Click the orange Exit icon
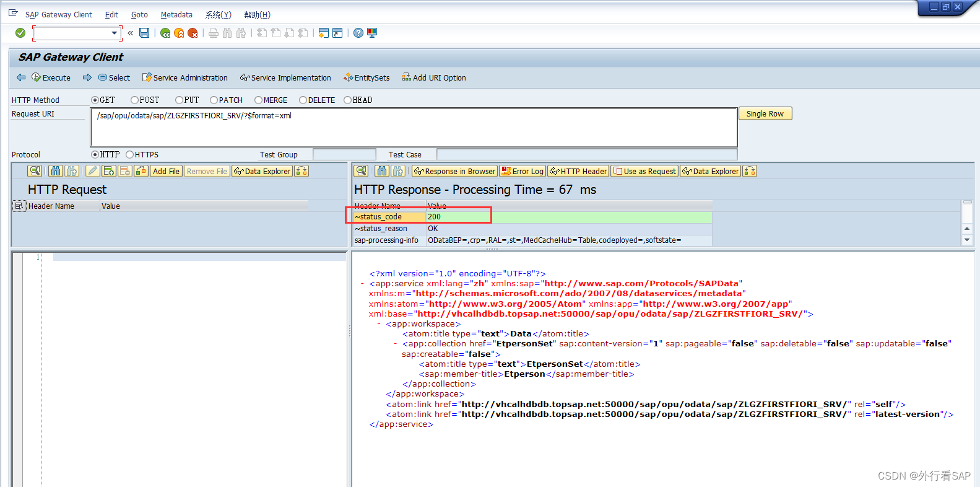The width and height of the screenshot is (980, 487). pos(179,33)
